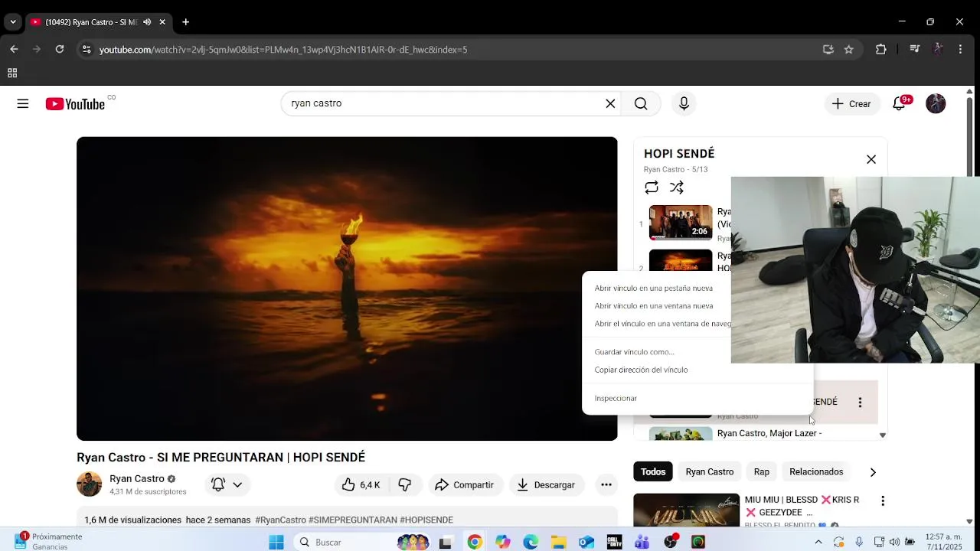Open the Ryan Castro channel name link
980x551 pixels.
pos(136,478)
